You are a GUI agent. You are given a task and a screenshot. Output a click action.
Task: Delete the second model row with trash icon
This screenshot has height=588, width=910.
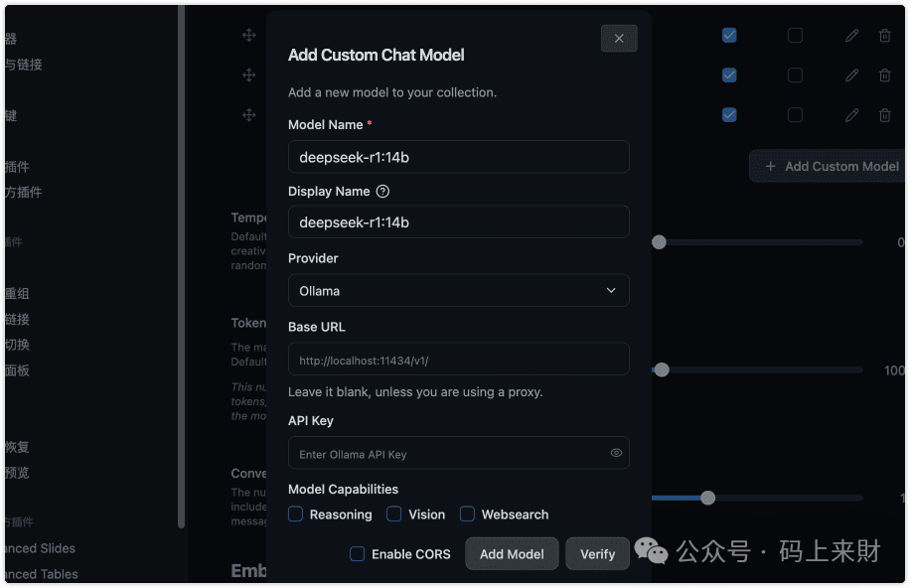(x=884, y=75)
